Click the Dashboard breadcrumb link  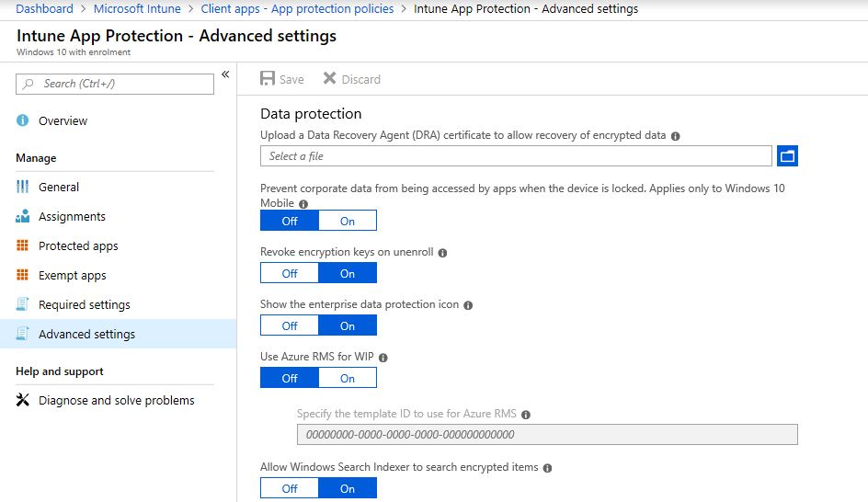tap(44, 9)
